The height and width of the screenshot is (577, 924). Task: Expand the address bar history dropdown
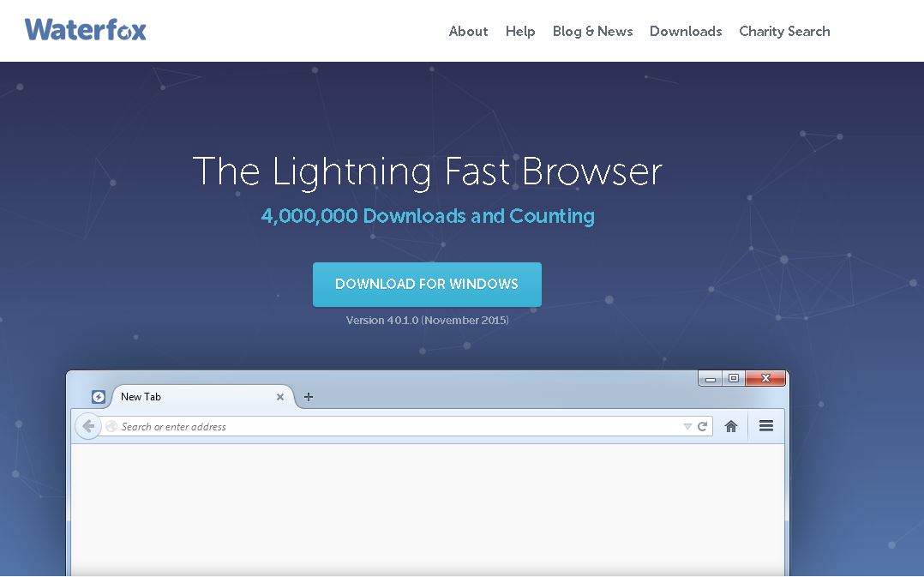687,426
